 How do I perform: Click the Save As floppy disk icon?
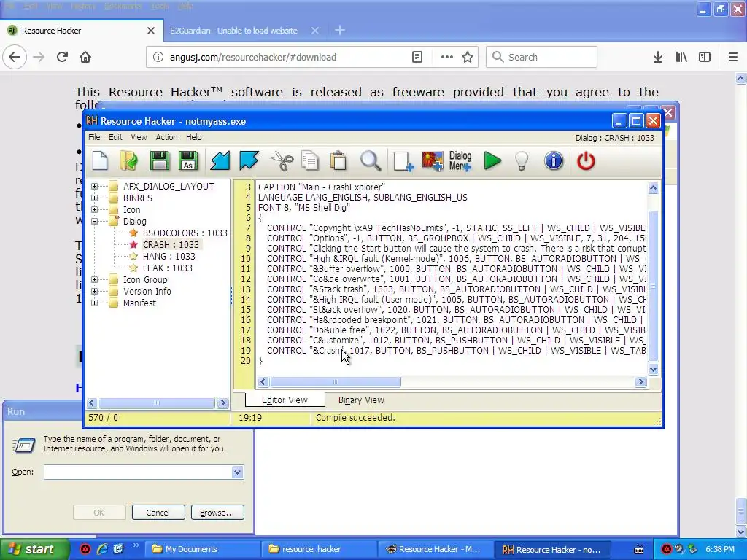click(188, 161)
